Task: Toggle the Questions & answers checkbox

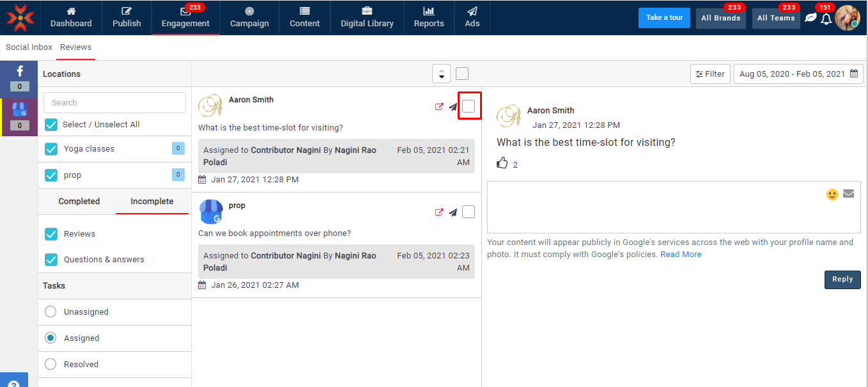Action: (x=51, y=260)
